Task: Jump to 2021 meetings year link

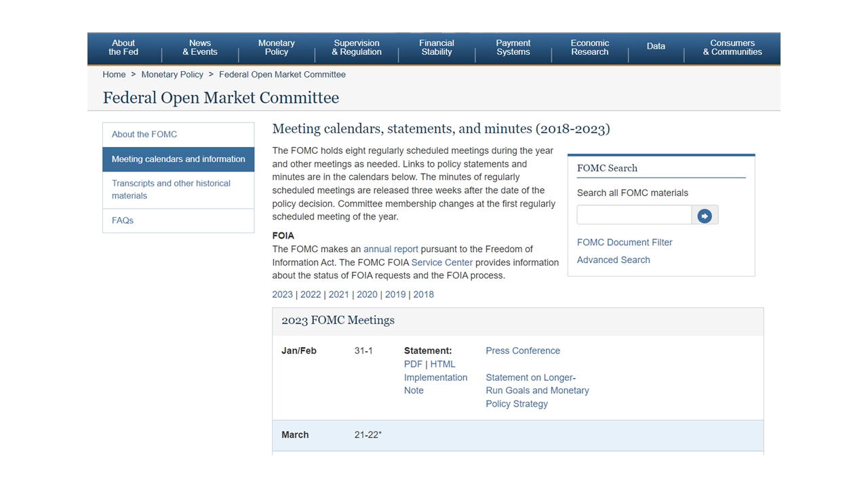Action: [x=339, y=295]
